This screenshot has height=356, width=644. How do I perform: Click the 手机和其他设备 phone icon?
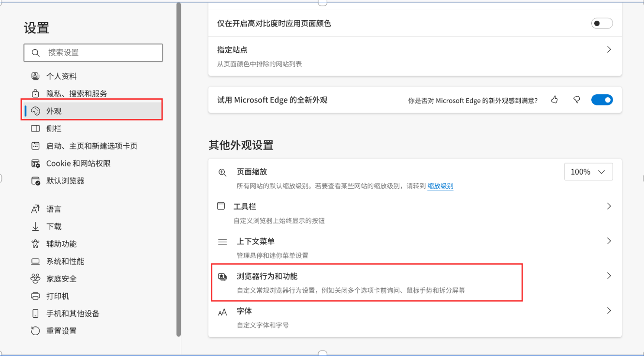35,313
